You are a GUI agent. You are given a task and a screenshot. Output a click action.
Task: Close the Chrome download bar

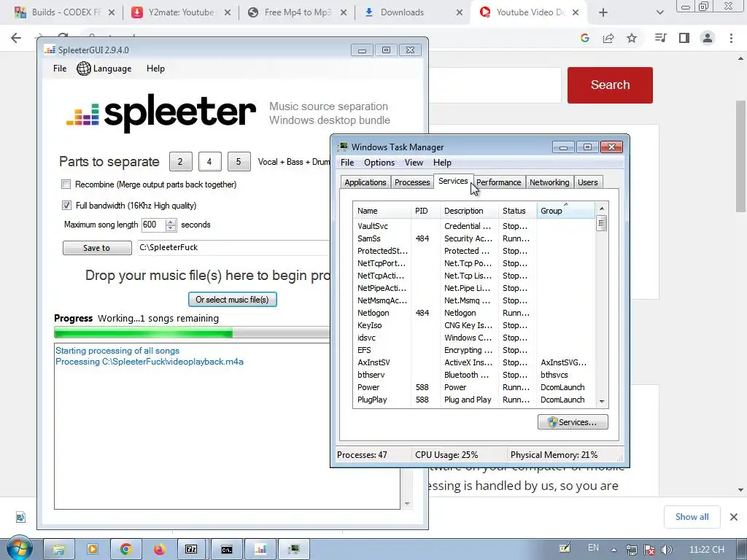click(x=734, y=517)
